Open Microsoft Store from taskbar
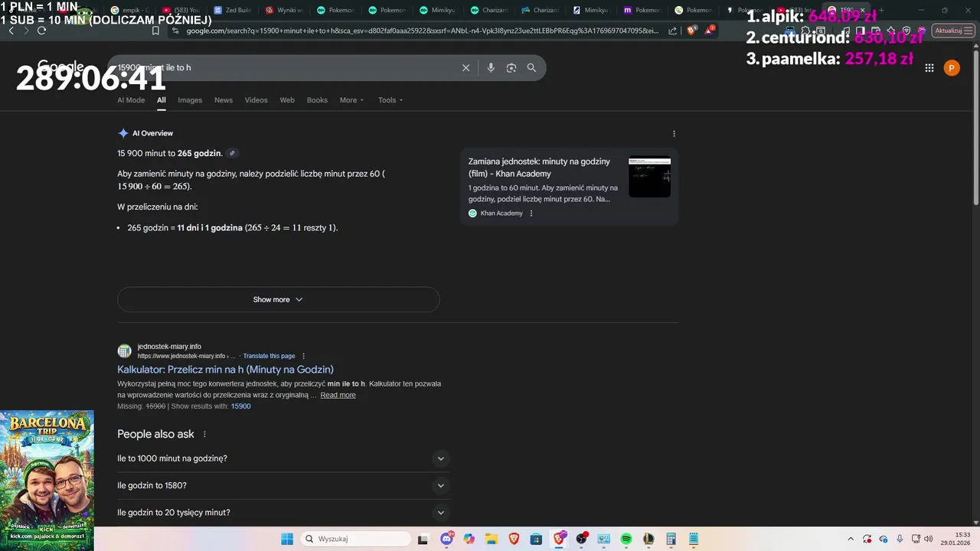 point(536,539)
